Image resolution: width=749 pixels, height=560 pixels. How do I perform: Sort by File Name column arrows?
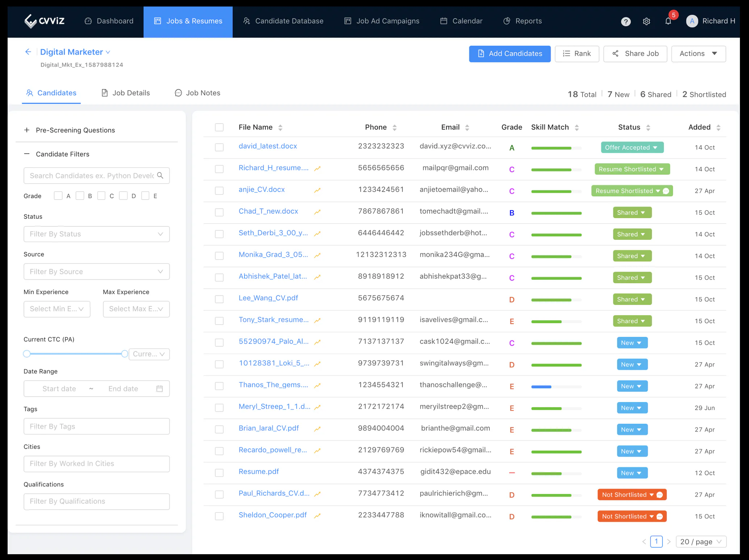280,128
